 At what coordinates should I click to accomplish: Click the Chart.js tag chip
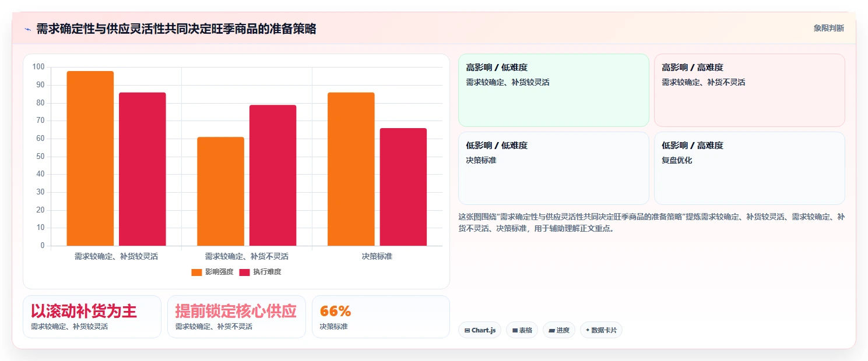[x=480, y=330]
